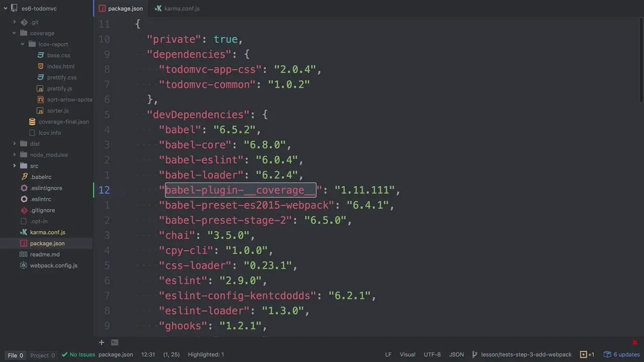The image size is (644, 362).
Task: Open coverage-final.json in the tree
Action: [64, 122]
